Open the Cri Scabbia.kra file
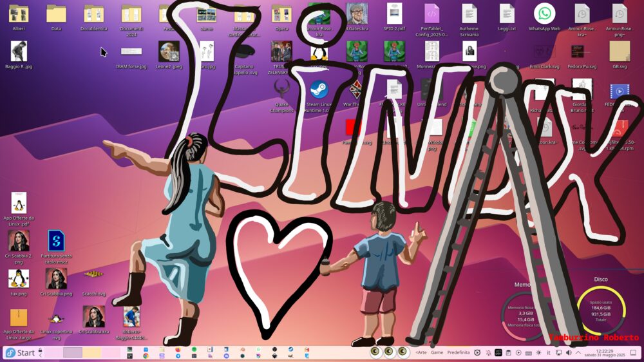 [93, 319]
